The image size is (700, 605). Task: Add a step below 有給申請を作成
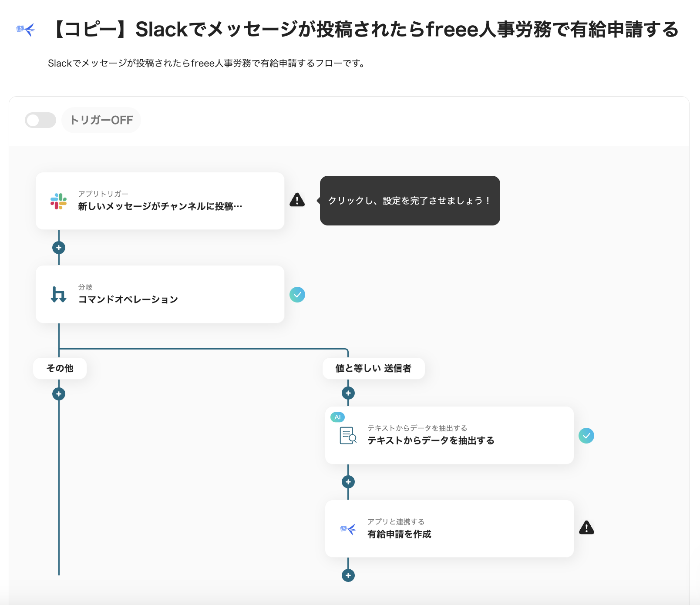(x=348, y=575)
